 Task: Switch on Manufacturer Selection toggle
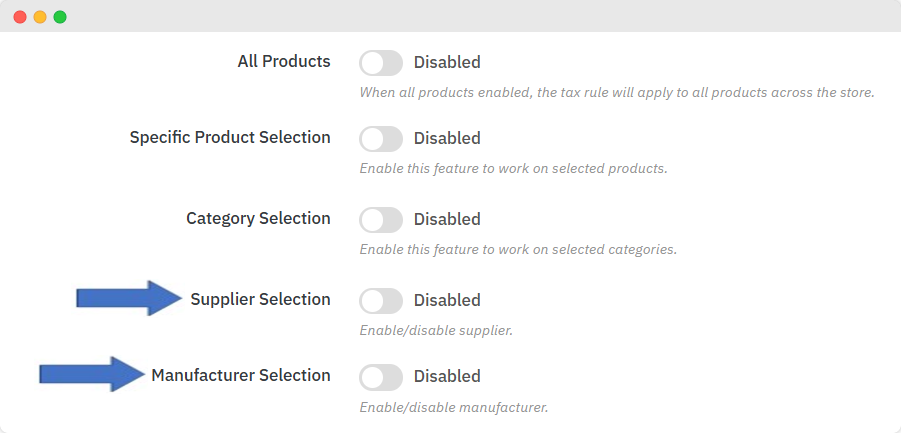click(x=381, y=377)
